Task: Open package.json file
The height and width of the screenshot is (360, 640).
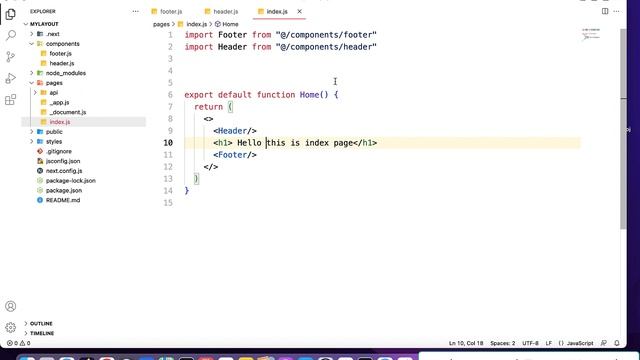Action: [x=64, y=191]
